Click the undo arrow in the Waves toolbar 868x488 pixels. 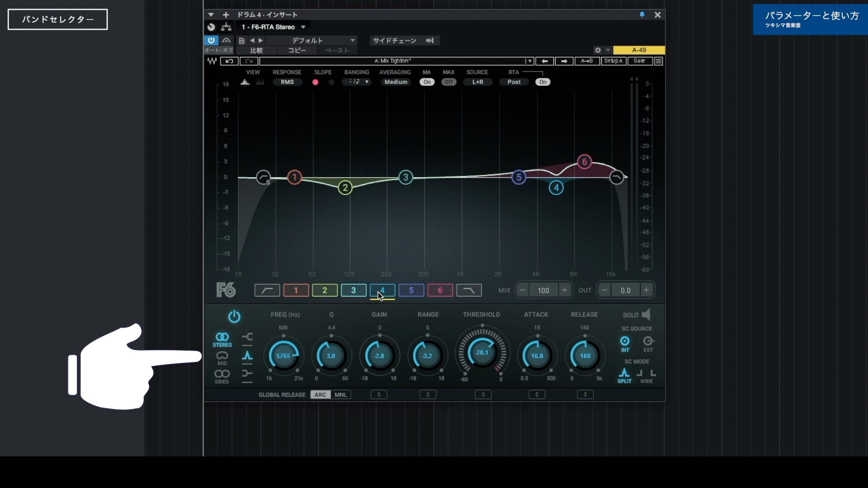[230, 61]
